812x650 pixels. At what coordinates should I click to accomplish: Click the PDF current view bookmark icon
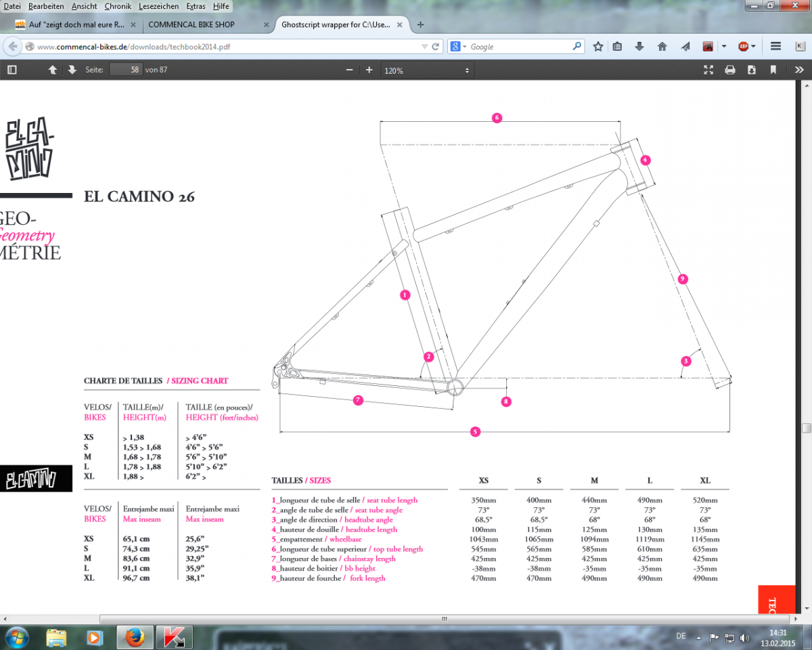coord(773,70)
